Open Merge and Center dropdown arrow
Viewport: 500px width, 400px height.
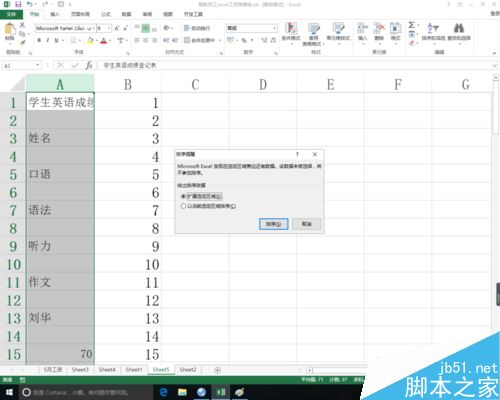tap(220, 40)
